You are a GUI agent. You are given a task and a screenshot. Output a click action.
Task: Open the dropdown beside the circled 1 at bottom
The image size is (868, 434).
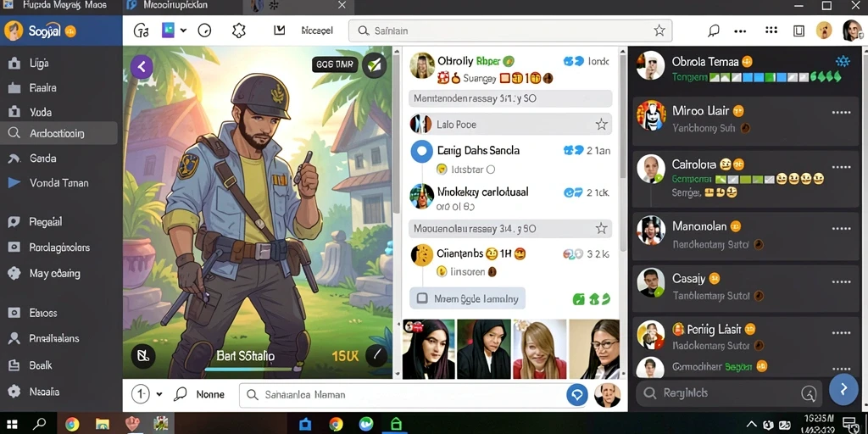point(159,394)
